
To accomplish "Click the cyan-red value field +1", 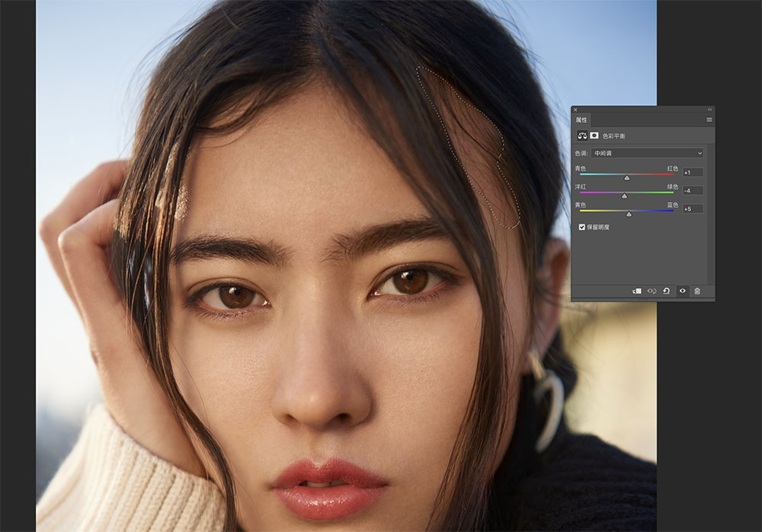I will 693,172.
